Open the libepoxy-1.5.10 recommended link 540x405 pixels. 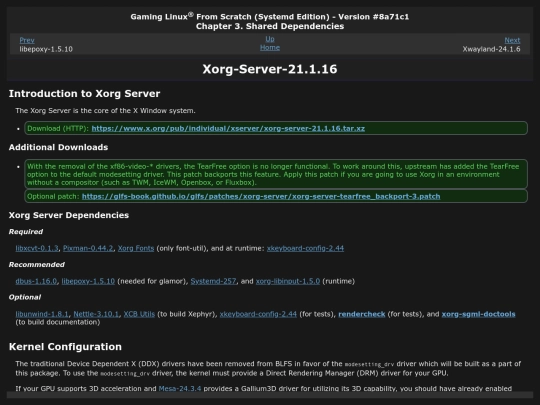point(88,281)
